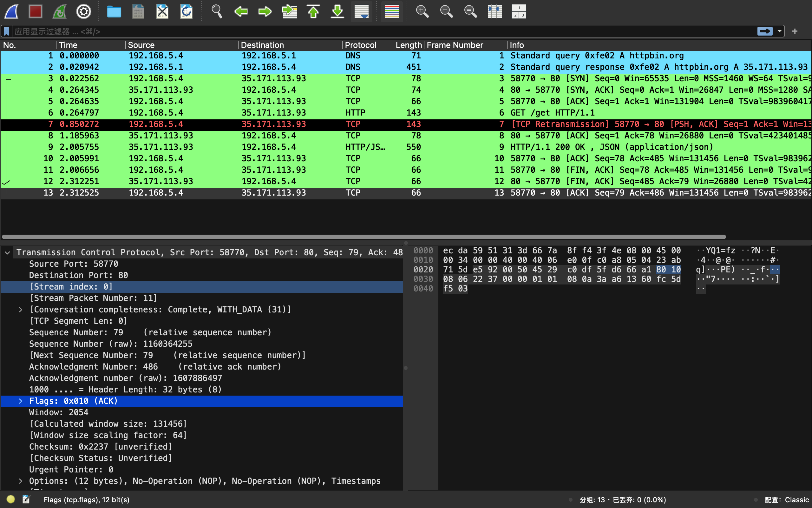Sort by Protocol column header
Image resolution: width=812 pixels, height=508 pixels.
point(367,45)
